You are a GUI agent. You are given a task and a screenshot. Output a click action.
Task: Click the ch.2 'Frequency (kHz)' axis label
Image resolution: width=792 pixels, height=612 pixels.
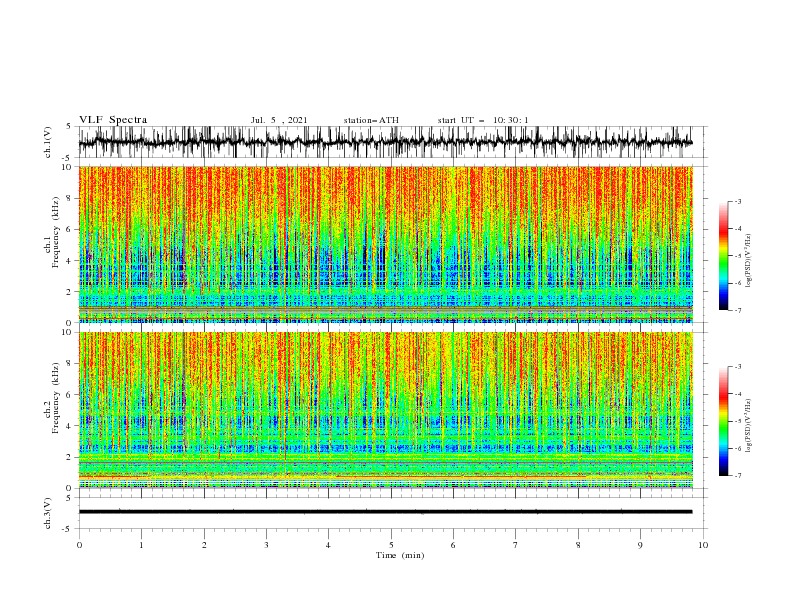coord(56,398)
